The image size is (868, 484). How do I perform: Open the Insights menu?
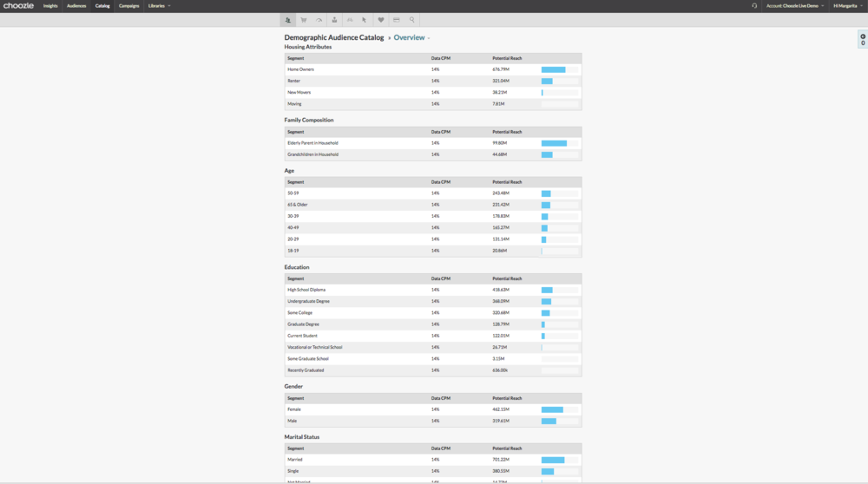pos(50,6)
